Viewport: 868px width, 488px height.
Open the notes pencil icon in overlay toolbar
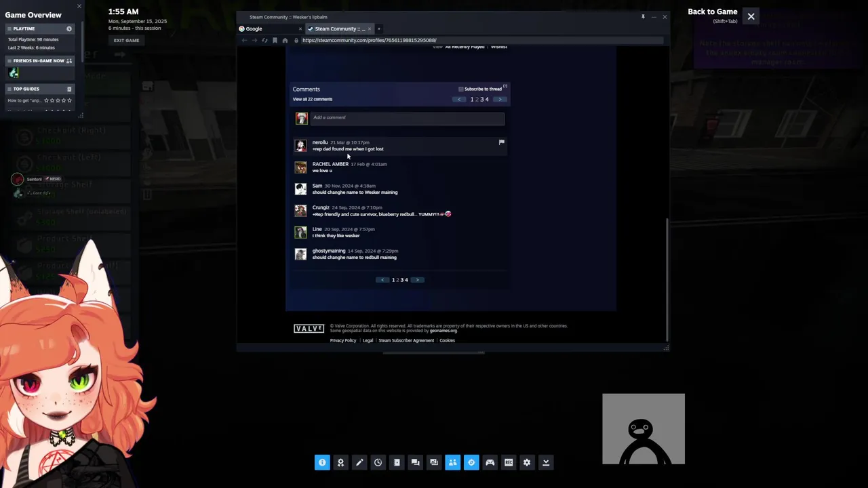359,462
